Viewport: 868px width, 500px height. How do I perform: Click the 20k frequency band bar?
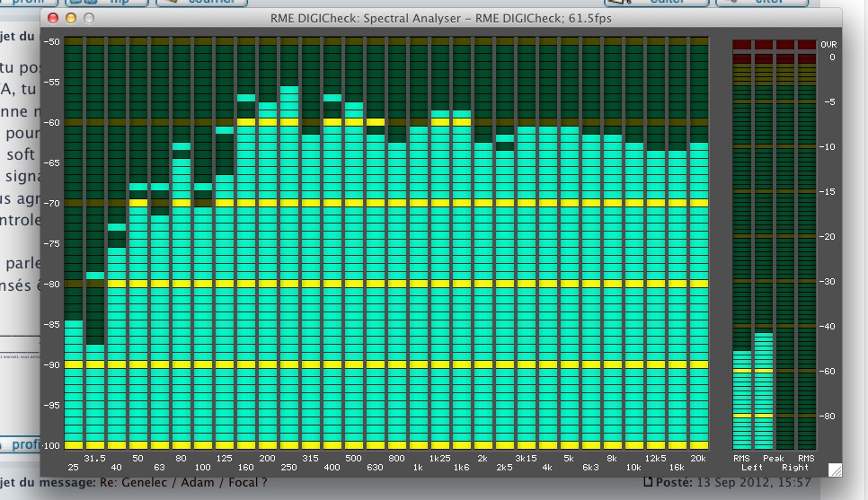[698, 296]
